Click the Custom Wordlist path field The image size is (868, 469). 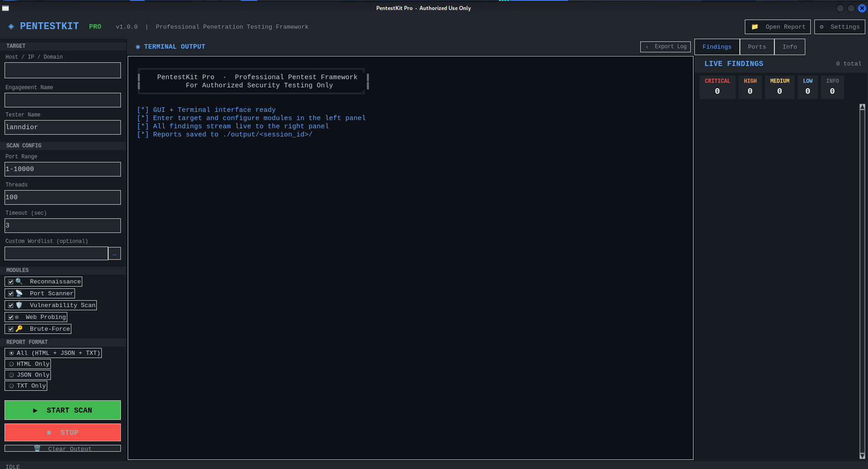[x=56, y=254]
